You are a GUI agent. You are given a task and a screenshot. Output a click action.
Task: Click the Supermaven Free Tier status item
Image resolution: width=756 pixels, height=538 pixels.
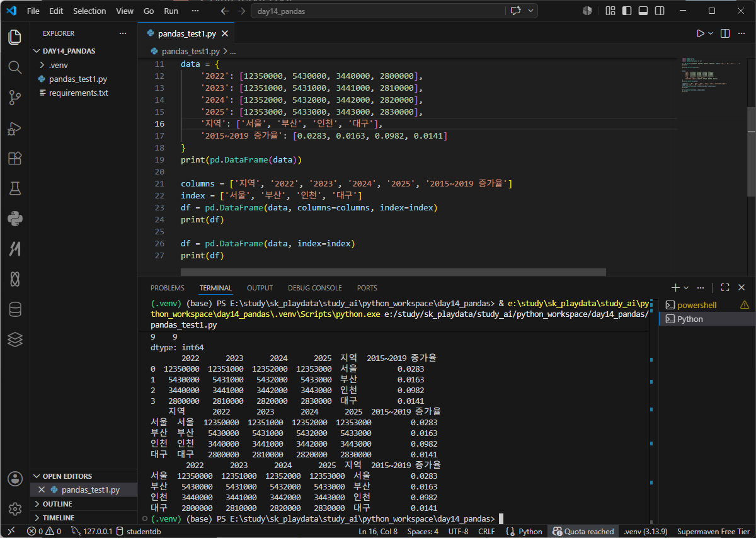(x=713, y=532)
